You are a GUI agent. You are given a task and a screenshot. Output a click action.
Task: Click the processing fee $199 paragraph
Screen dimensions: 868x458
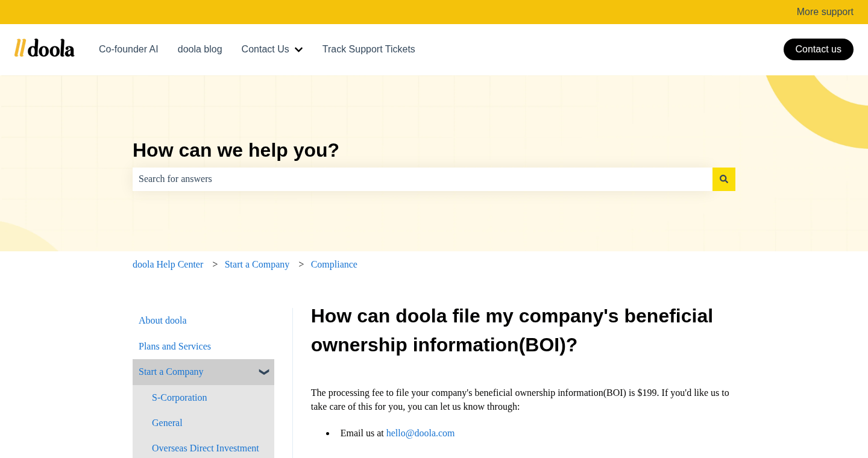(x=520, y=400)
